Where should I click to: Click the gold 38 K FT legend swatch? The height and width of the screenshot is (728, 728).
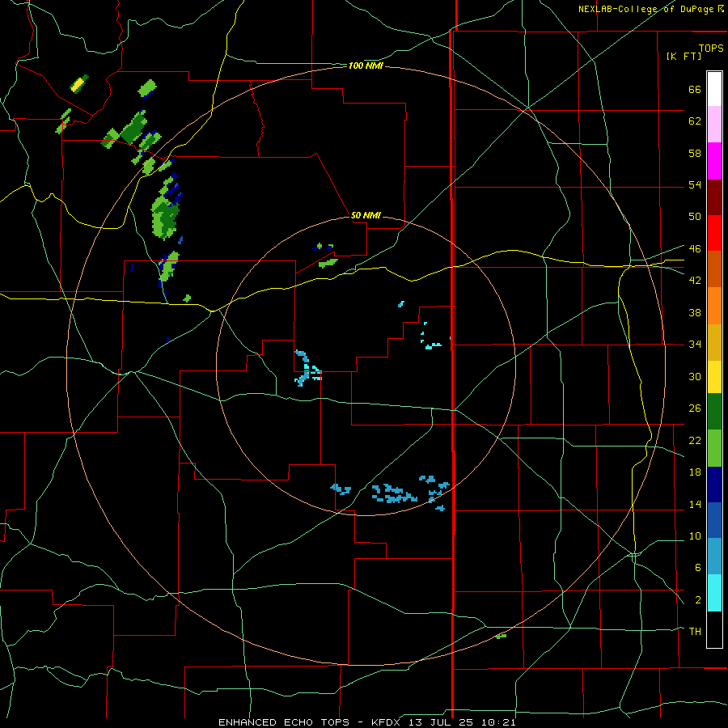point(714,342)
